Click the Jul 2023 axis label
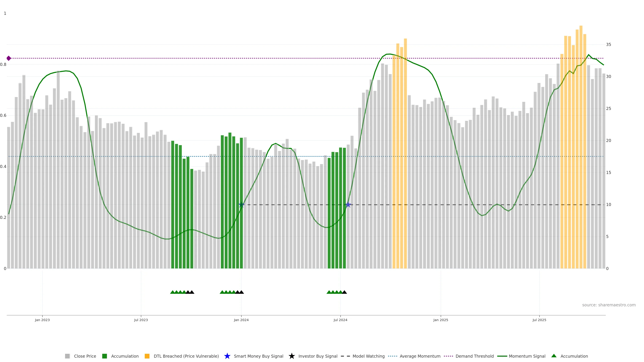The width and height of the screenshot is (644, 362). 141,320
